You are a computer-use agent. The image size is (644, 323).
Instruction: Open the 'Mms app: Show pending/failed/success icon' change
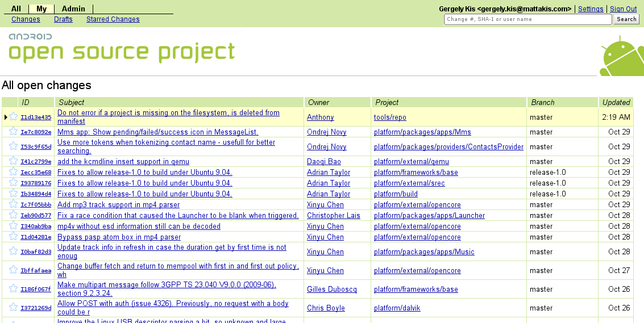point(157,132)
